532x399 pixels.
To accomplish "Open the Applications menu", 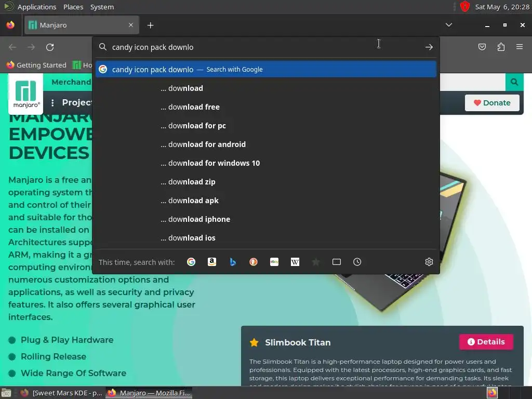I will coord(37,7).
